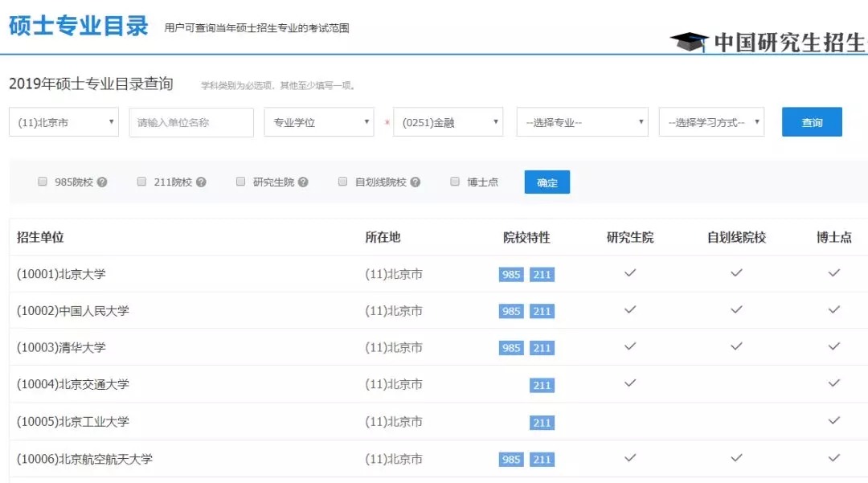Focus the 请输入单位名称 input field
The height and width of the screenshot is (483, 868).
click(x=191, y=122)
